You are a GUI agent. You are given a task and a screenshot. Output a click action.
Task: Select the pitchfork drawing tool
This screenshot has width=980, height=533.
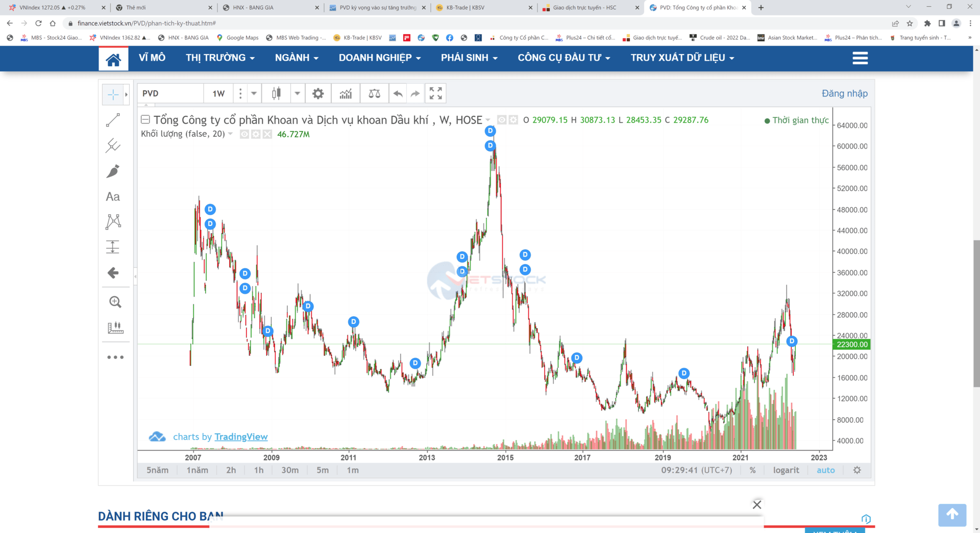tap(113, 146)
